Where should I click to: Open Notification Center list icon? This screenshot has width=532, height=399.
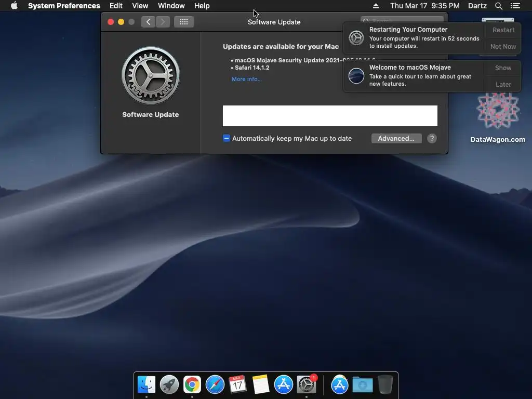pyautogui.click(x=515, y=6)
